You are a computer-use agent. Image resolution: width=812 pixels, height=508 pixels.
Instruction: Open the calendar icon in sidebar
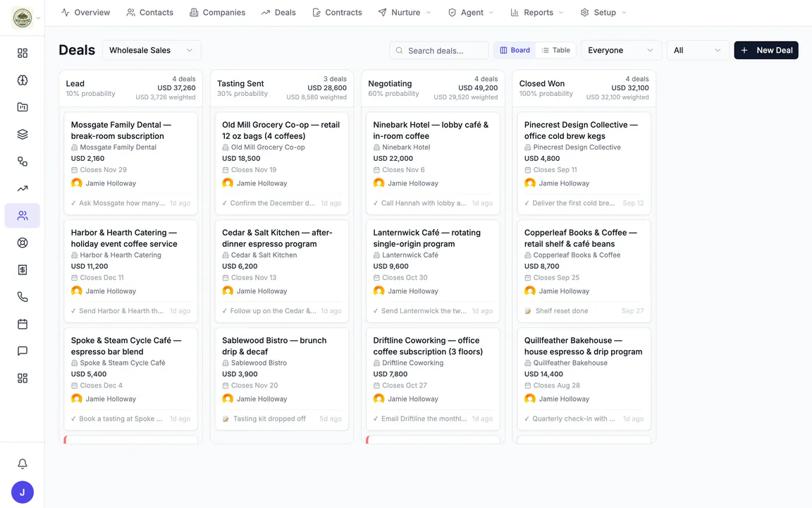tap(23, 324)
